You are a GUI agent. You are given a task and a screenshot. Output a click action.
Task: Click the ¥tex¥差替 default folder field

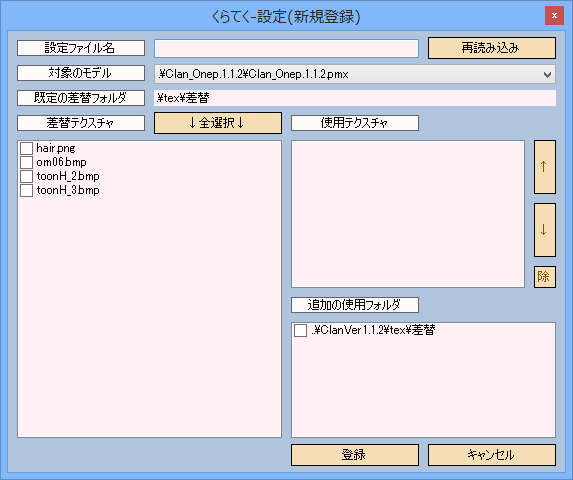point(355,98)
